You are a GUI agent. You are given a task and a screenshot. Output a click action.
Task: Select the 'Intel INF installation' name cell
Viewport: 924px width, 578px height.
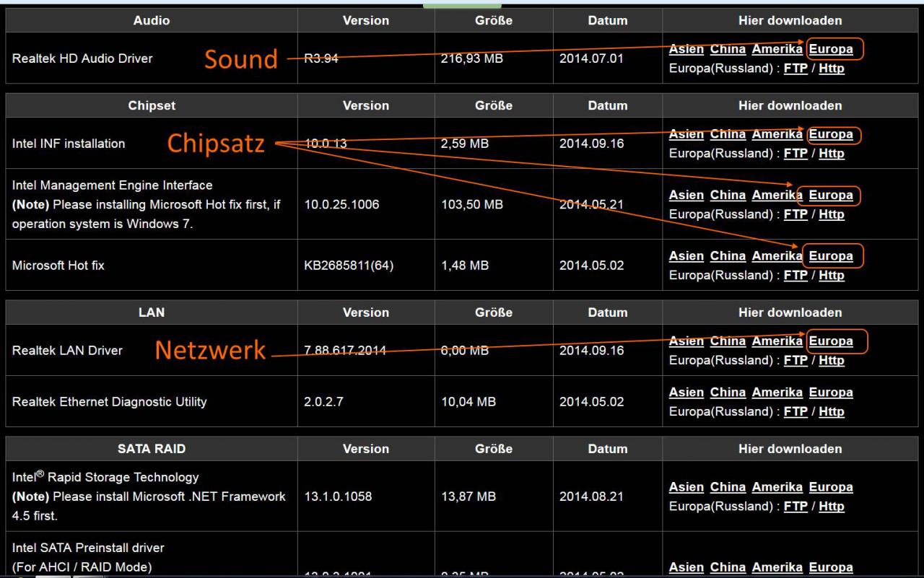tap(152, 144)
